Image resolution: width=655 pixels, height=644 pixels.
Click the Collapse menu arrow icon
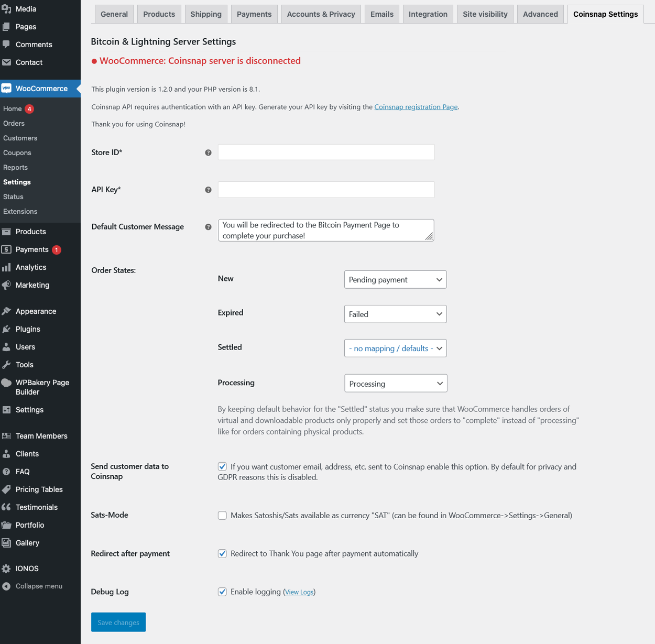point(6,586)
